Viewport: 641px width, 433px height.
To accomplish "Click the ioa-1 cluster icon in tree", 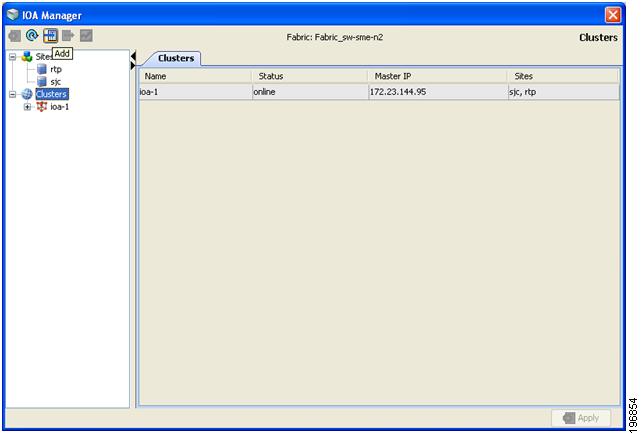I will [42, 107].
